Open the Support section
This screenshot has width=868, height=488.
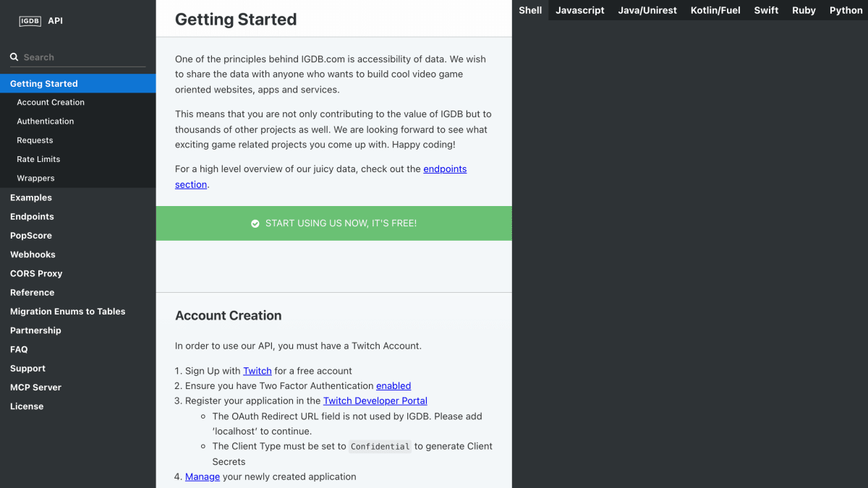77,368
